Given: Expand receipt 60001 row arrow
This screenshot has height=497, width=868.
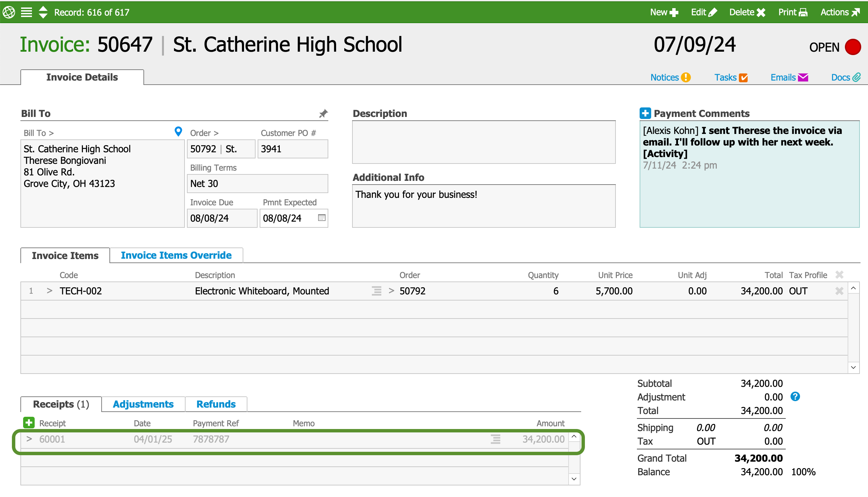Looking at the screenshot, I should (x=29, y=439).
